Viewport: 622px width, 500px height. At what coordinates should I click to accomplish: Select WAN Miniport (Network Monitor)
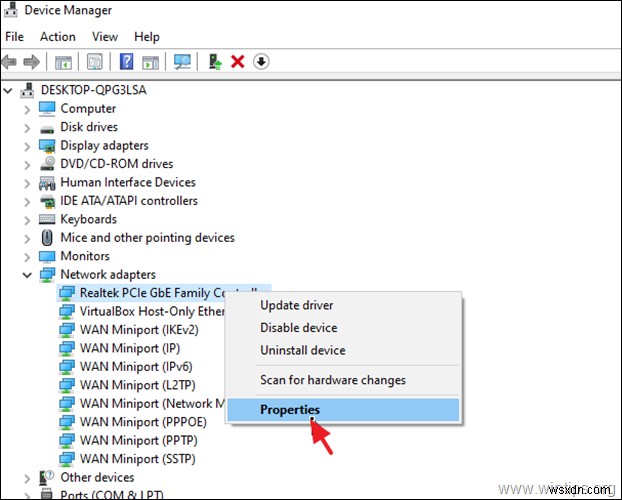(x=152, y=404)
